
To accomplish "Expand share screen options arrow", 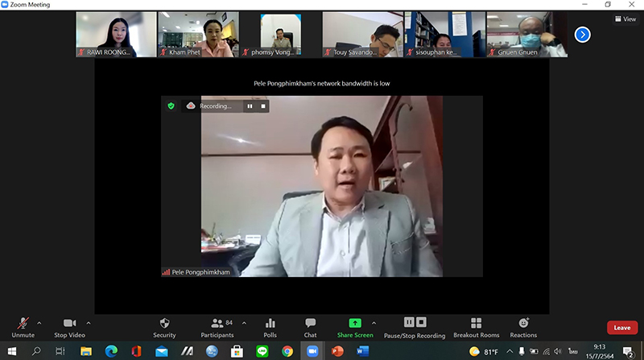I will [x=374, y=324].
